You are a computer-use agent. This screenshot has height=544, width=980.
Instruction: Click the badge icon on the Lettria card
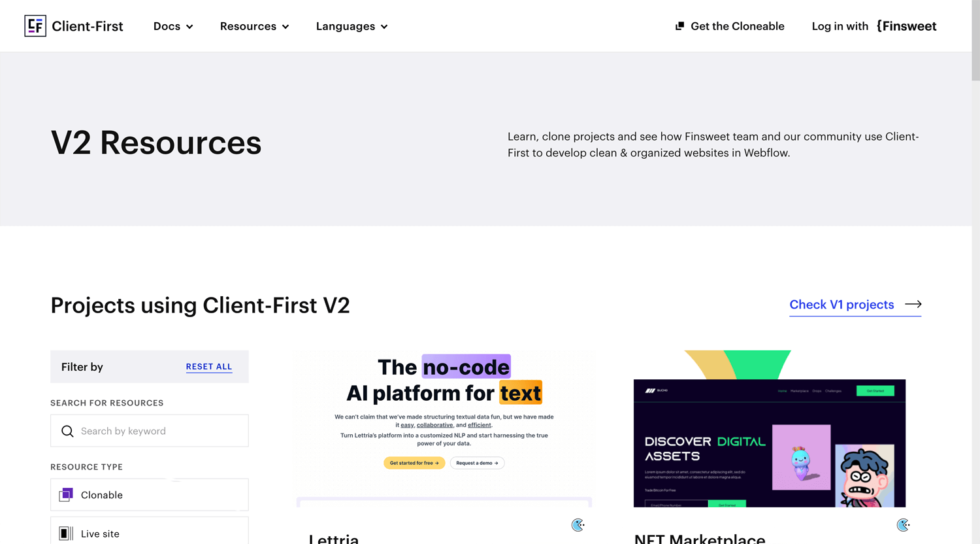coord(578,525)
